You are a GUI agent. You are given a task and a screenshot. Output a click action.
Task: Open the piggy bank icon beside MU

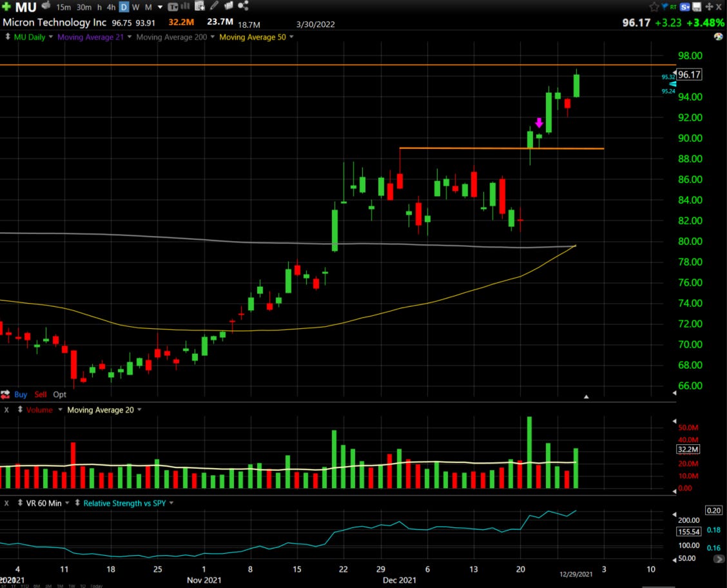point(45,6)
